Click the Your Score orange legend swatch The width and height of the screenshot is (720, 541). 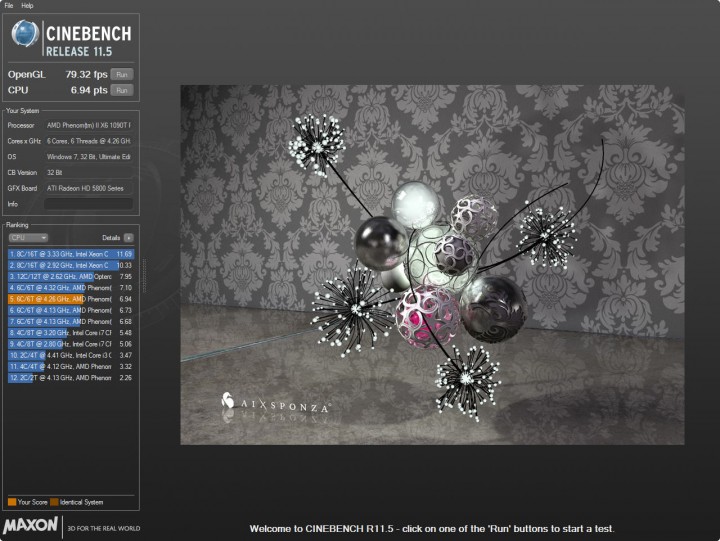point(12,502)
